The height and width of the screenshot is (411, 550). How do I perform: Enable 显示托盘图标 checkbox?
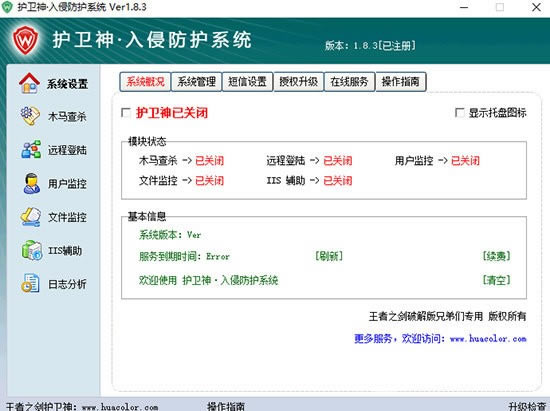[460, 113]
